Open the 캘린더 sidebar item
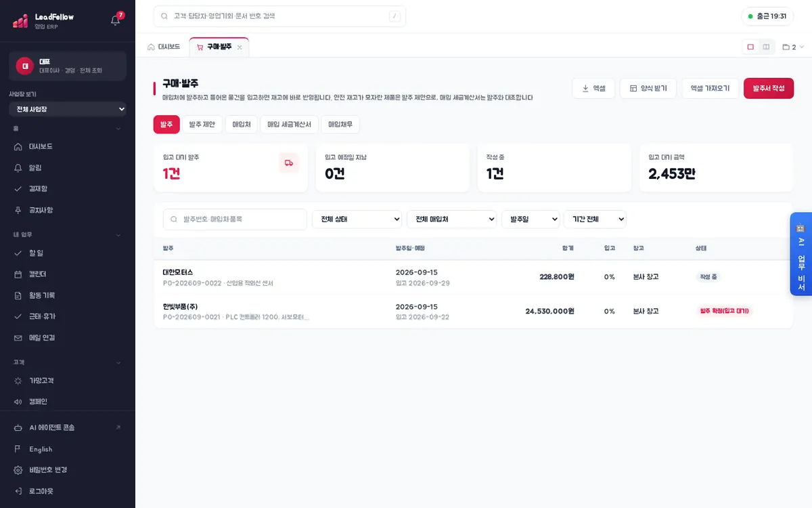Viewport: 812px width, 508px height. click(x=68, y=274)
